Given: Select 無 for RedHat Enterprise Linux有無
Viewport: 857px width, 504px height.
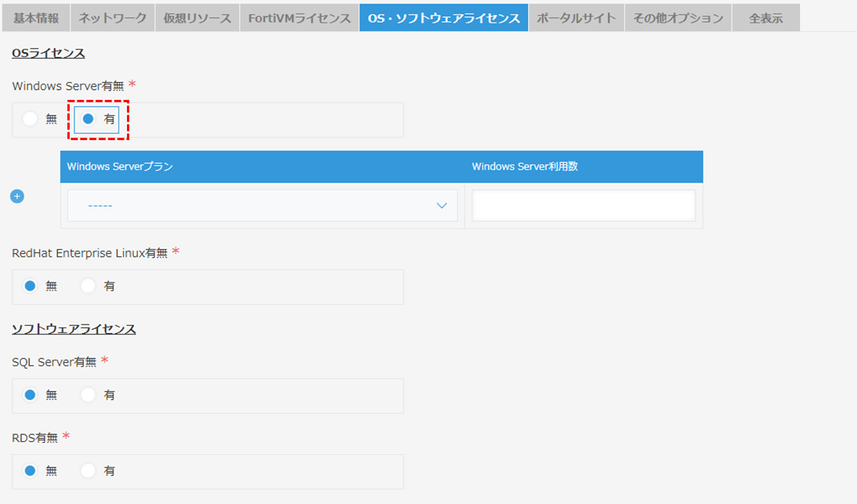Looking at the screenshot, I should click(x=30, y=286).
